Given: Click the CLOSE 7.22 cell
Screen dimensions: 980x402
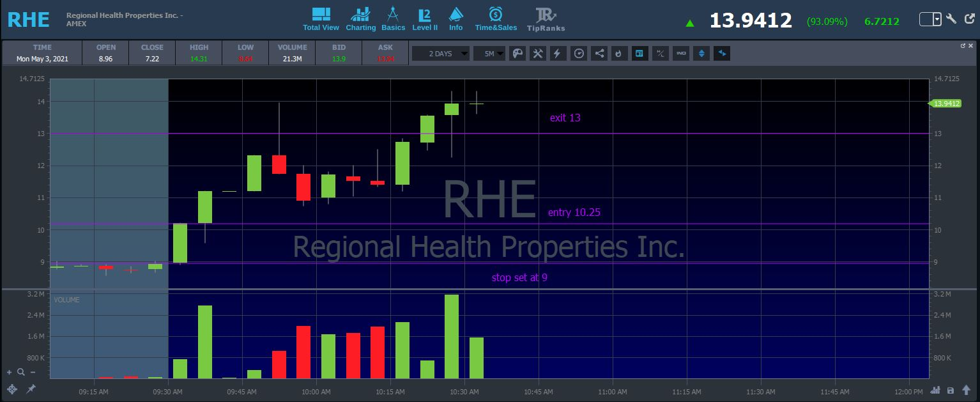Looking at the screenshot, I should (x=152, y=53).
